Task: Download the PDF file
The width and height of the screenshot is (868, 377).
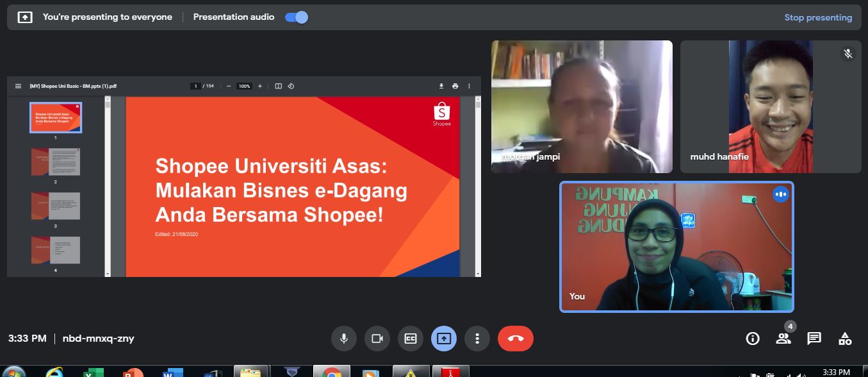Action: coord(441,86)
